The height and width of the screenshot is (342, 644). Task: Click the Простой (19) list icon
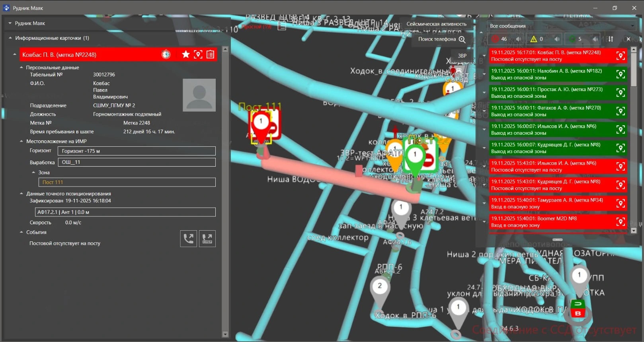point(282,26)
